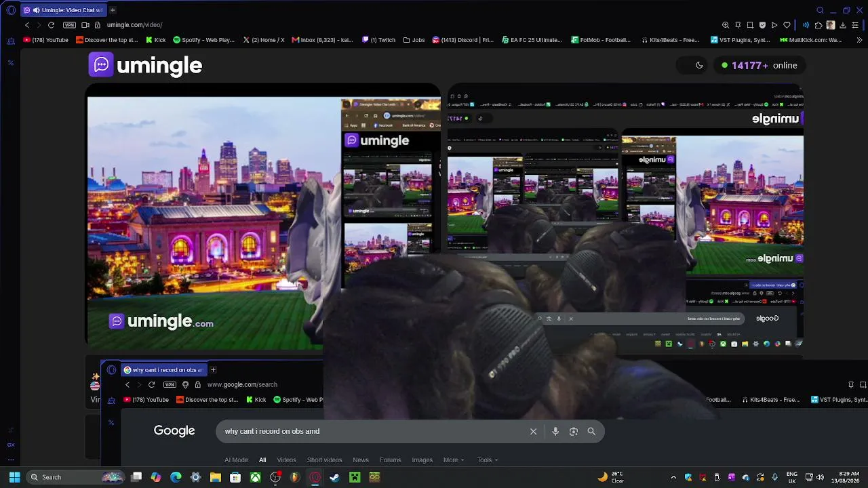The image size is (868, 488).
Task: Click the GX icon in the Opera sidebar
Action: (11, 445)
